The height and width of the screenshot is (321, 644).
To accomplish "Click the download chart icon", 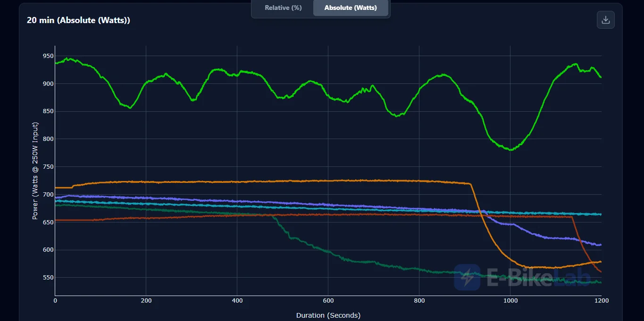I will [606, 20].
